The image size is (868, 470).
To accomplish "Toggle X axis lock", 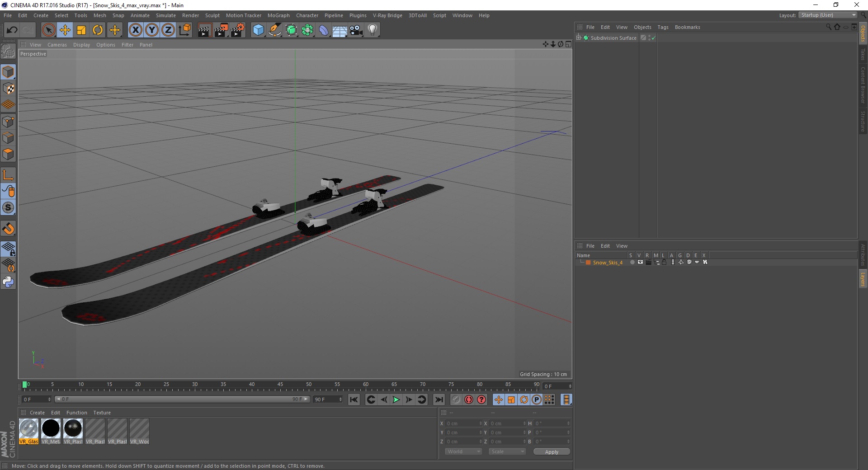I will [136, 30].
